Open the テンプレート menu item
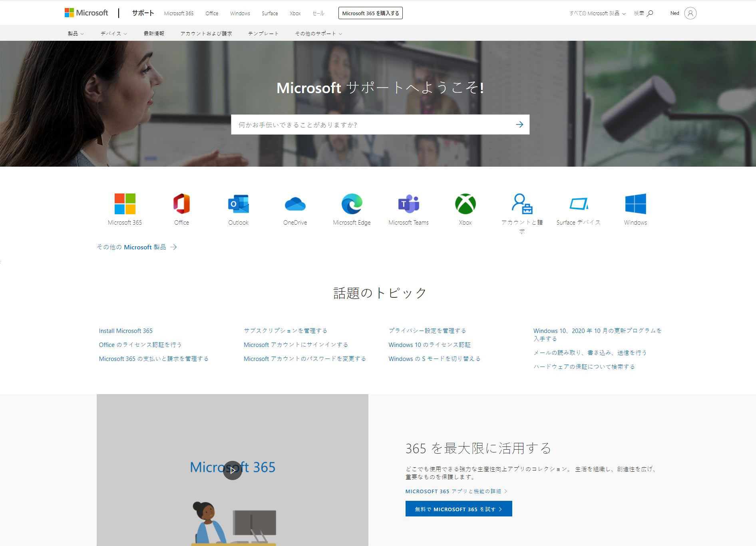756x546 pixels. 263,34
